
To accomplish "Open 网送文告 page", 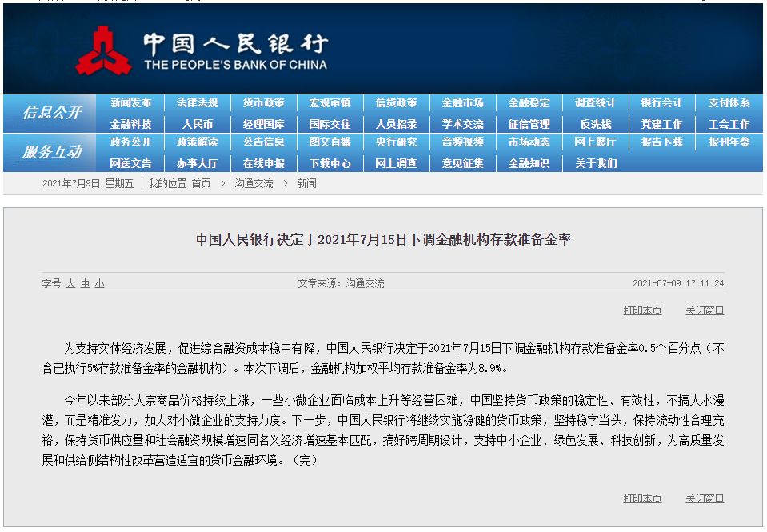I will coord(130,163).
